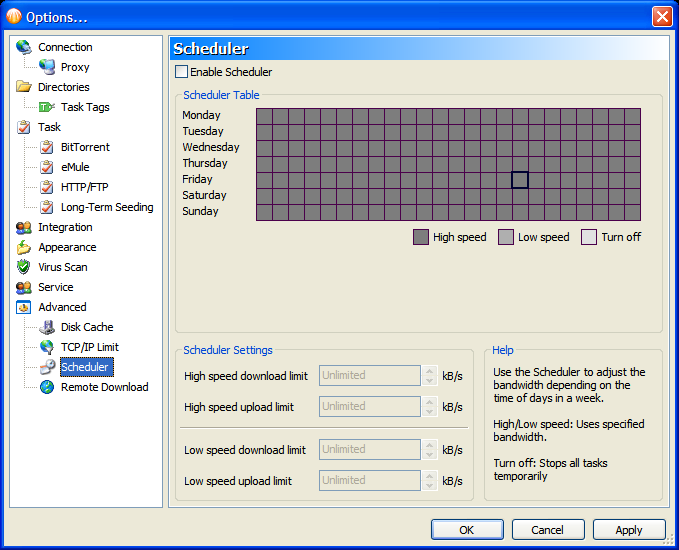679x550 pixels.
Task: Click the OK button
Action: point(467,530)
